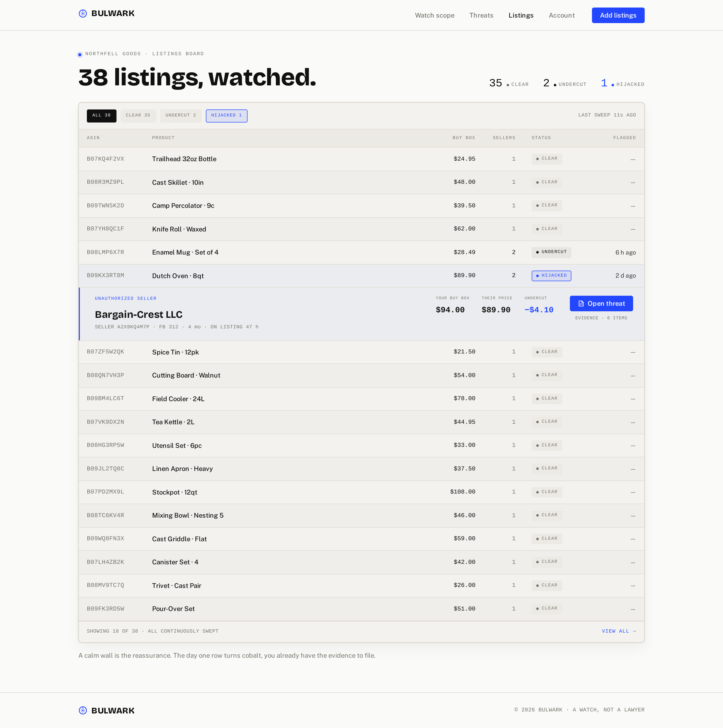Click the HIJACKED status badge
The image size is (723, 728).
551,276
